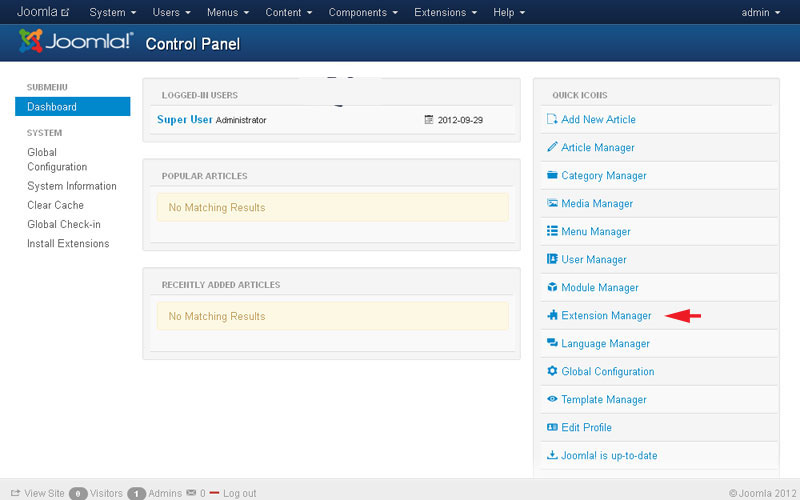Select Dashboard in the submenu
The height and width of the screenshot is (500, 800).
tap(72, 107)
